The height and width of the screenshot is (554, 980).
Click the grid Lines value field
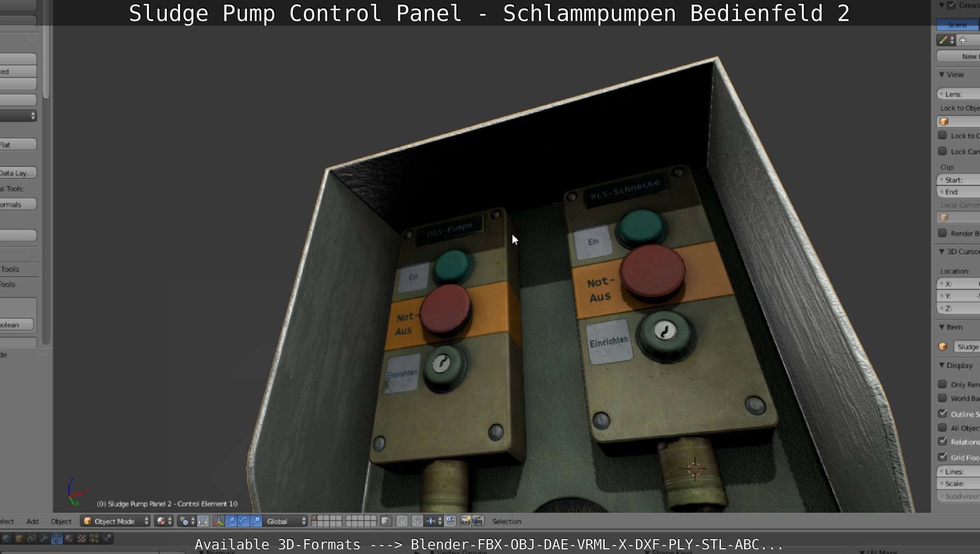tap(958, 472)
